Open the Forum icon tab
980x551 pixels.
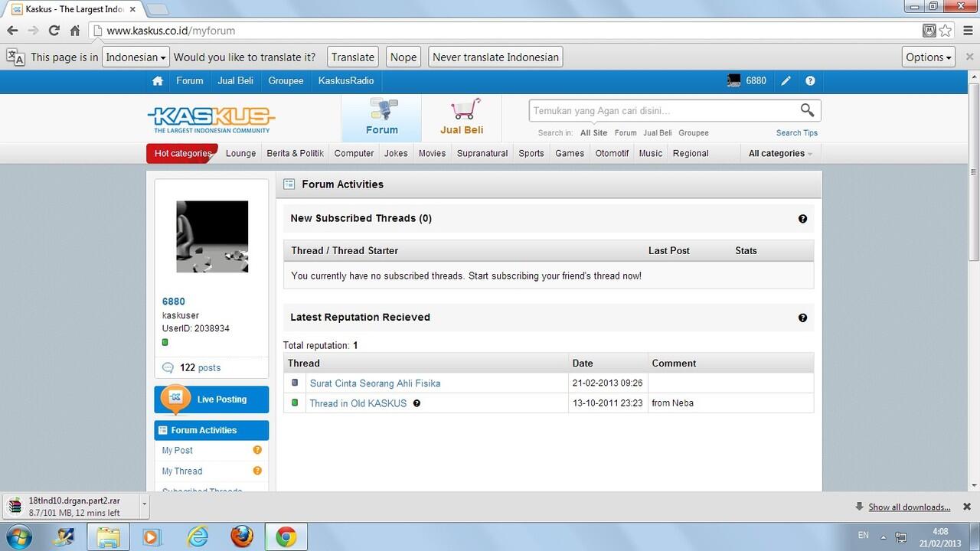(x=381, y=117)
